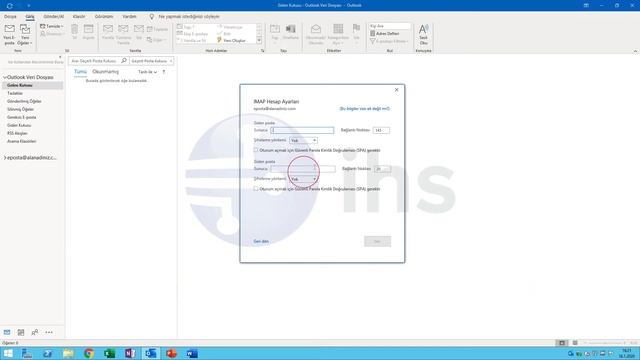The image size is (640, 360).
Task: Select the Gönder/Al ribbon tab
Action: point(53,17)
